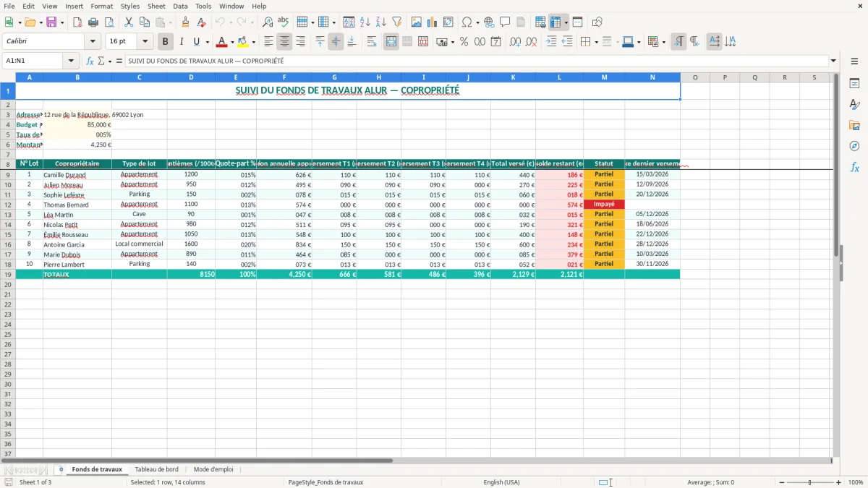Click column header L

(559, 77)
